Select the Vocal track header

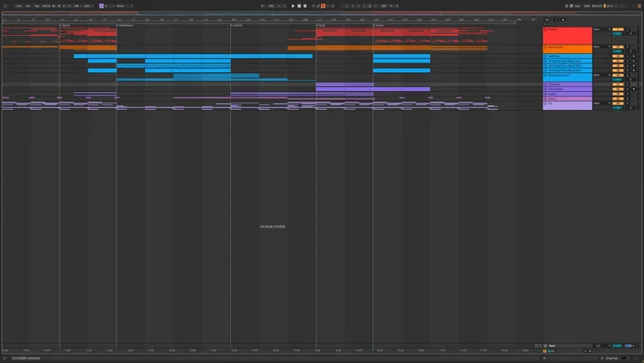tap(567, 99)
